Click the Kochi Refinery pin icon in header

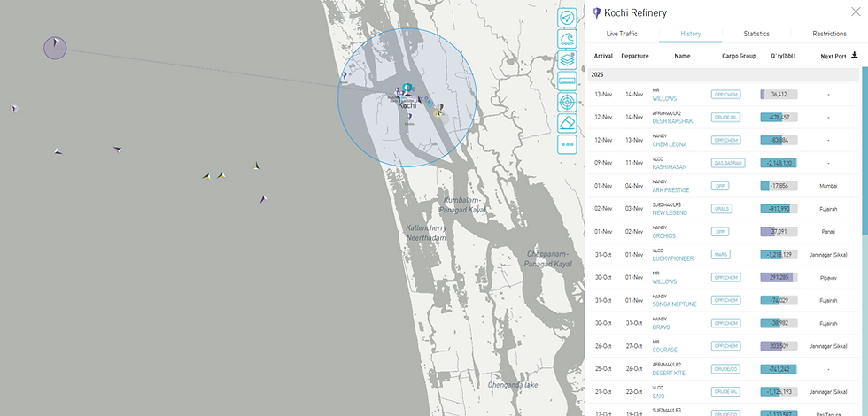596,12
